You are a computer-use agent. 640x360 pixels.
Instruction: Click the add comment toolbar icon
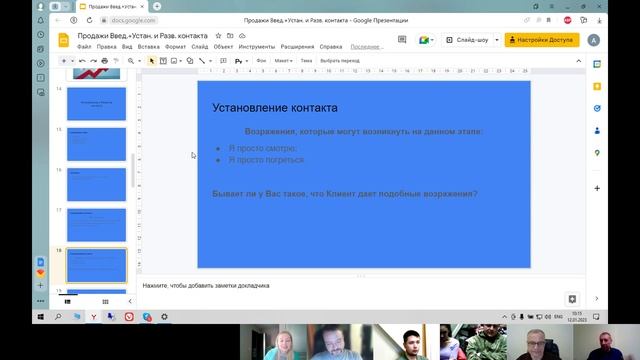[223, 61]
